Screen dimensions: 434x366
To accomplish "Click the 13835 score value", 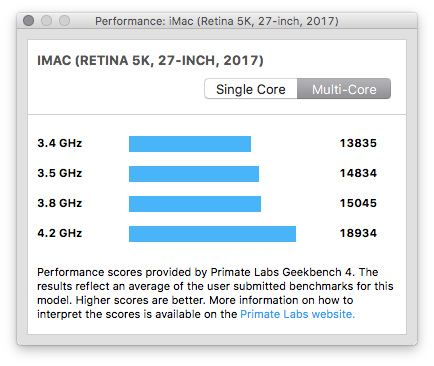I will (358, 143).
